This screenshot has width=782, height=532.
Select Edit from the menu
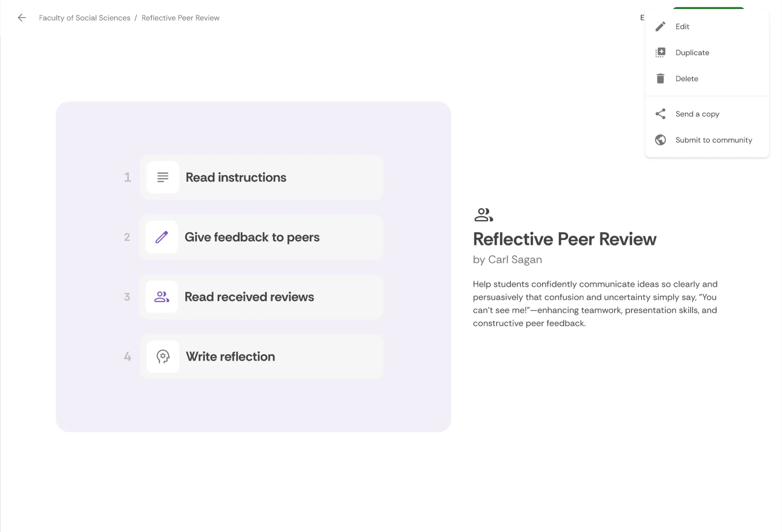682,27
